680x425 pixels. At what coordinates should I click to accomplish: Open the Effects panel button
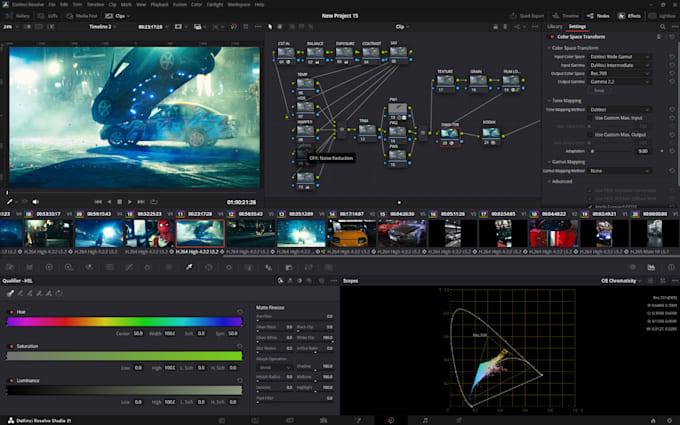tap(629, 16)
